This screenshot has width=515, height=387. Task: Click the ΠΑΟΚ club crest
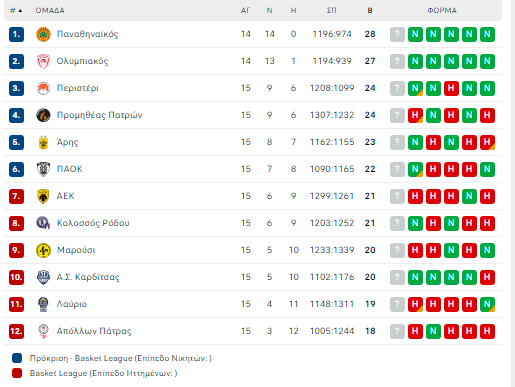coord(43,169)
